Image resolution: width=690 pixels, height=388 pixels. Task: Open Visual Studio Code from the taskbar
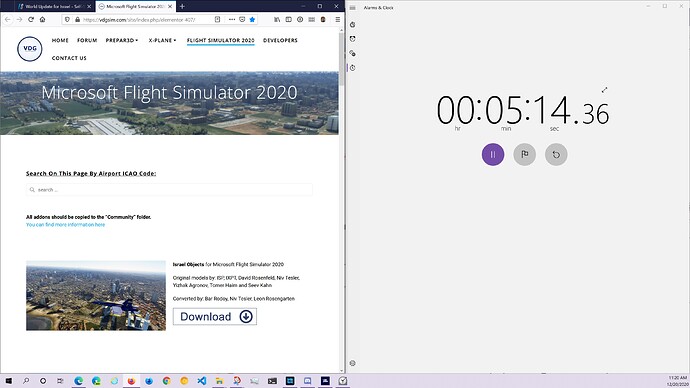click(202, 381)
